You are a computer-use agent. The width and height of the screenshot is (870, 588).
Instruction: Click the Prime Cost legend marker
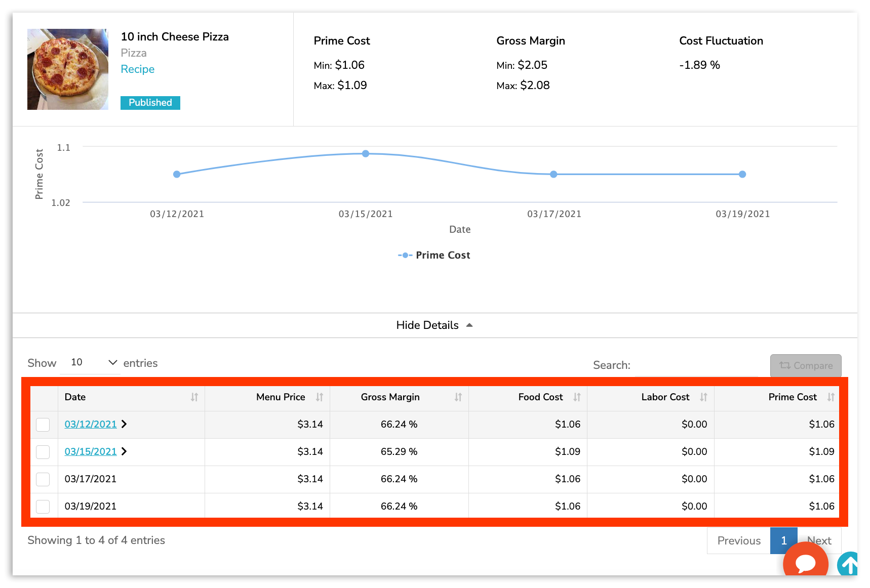pos(405,255)
